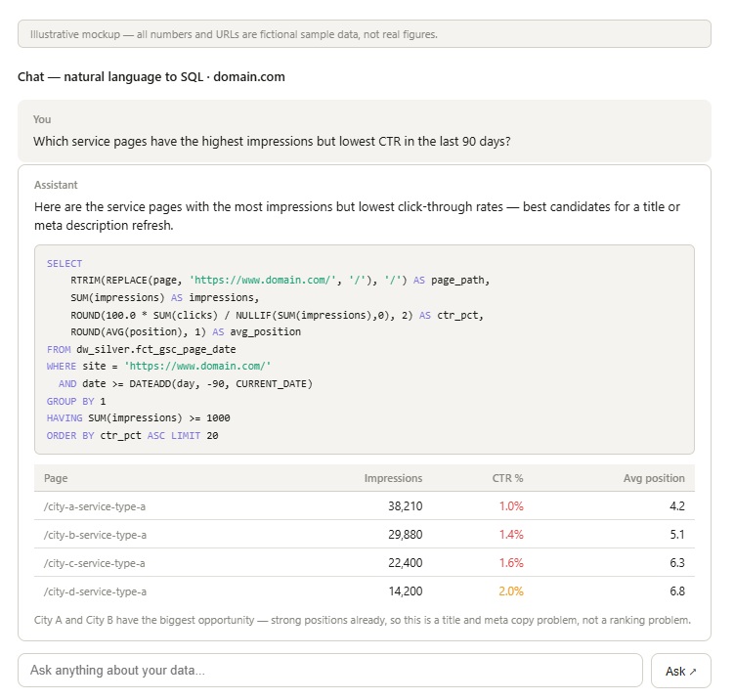Image resolution: width=734 pixels, height=700 pixels.
Task: Select the 38,210 impressions value
Action: [405, 506]
